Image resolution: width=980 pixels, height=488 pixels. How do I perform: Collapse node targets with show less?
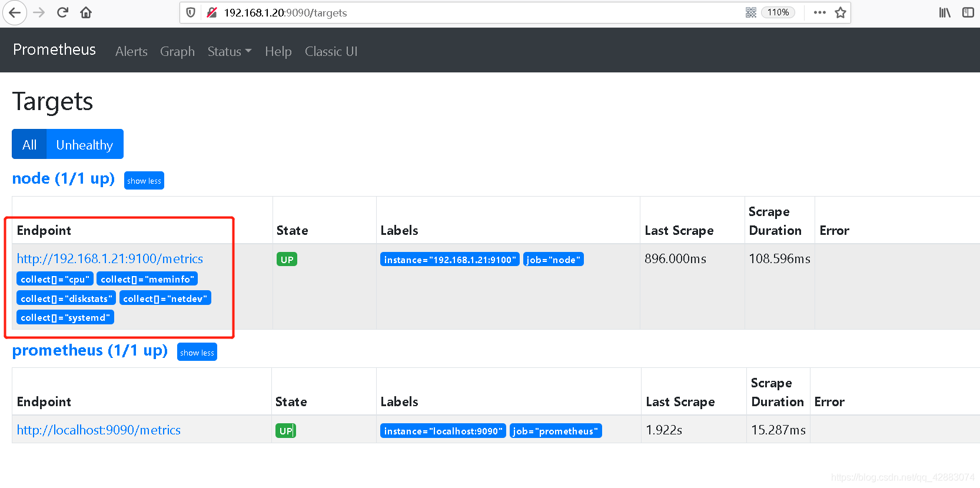(x=144, y=181)
